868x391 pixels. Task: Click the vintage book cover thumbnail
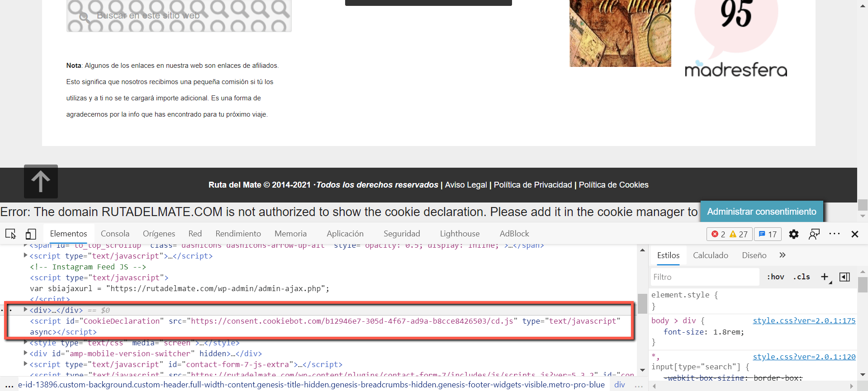620,33
